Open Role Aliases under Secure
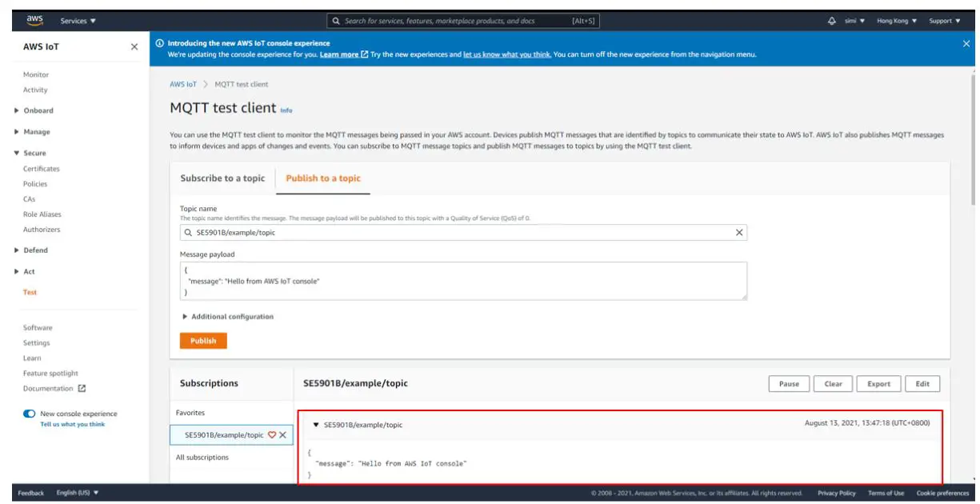This screenshot has height=504, width=980. pyautogui.click(x=42, y=214)
